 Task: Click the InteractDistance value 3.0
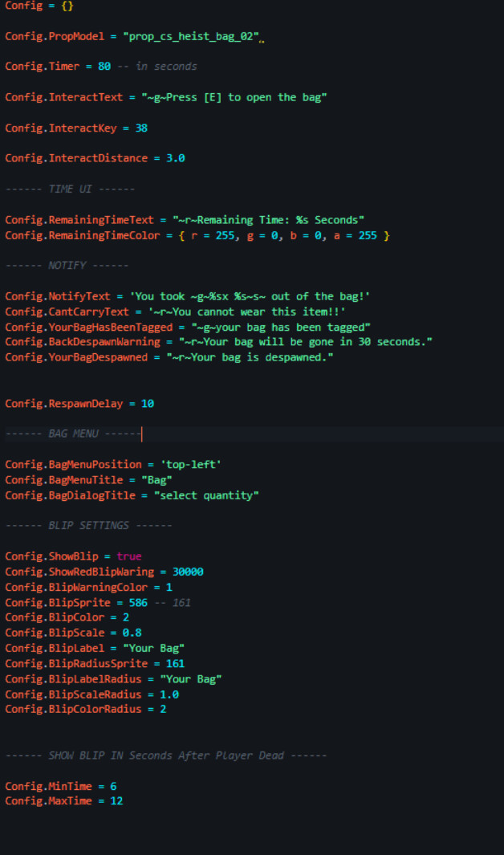click(x=175, y=158)
